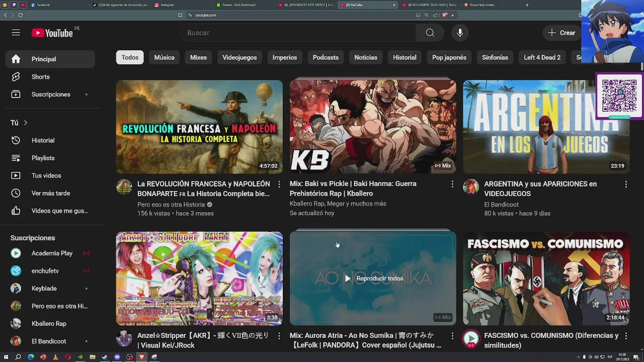This screenshot has height=362, width=644.
Task: Select the Historial filter chip
Action: [x=405, y=57]
